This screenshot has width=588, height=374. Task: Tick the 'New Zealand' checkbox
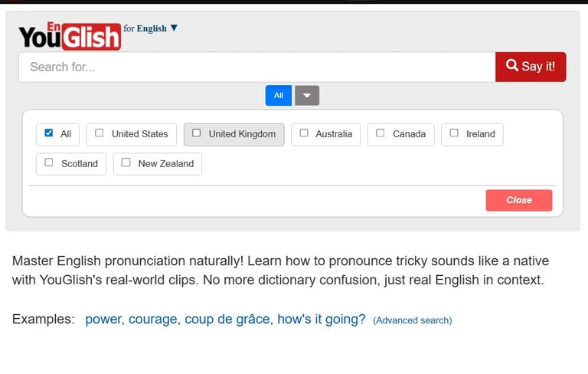click(x=126, y=162)
